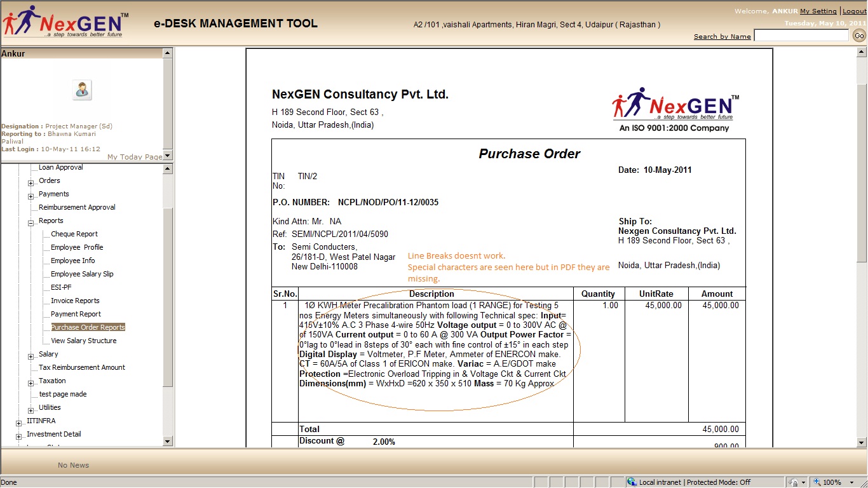Viewport: 868px width, 488px height.
Task: Click the quantity value 1.00
Action: click(x=610, y=306)
